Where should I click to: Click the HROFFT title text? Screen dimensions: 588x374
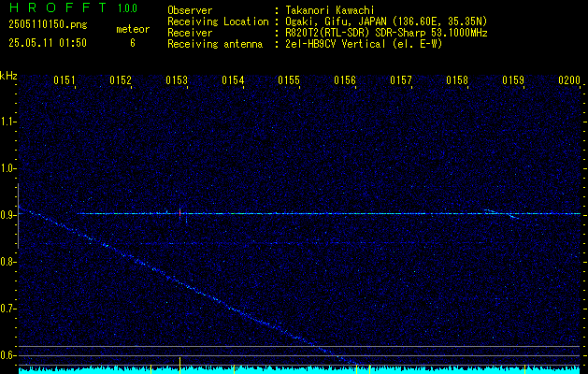59,7
